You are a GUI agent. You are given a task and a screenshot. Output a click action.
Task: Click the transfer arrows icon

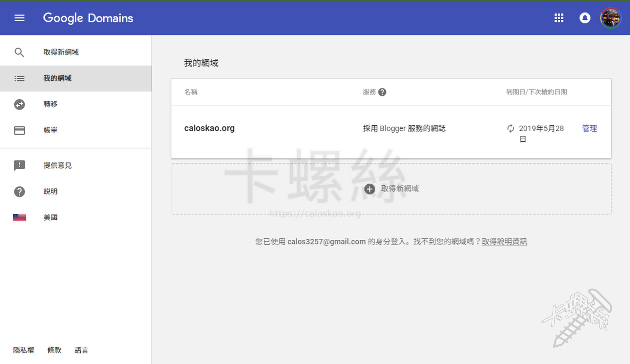19,104
